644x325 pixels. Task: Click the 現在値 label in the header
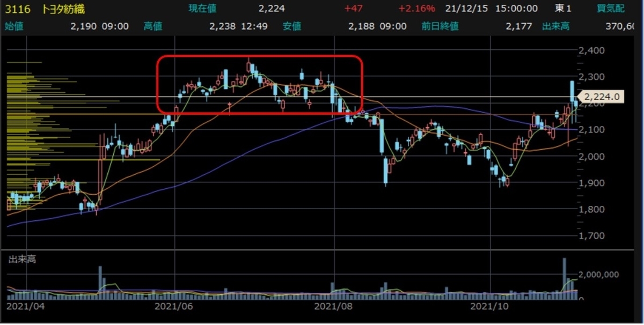pos(201,9)
